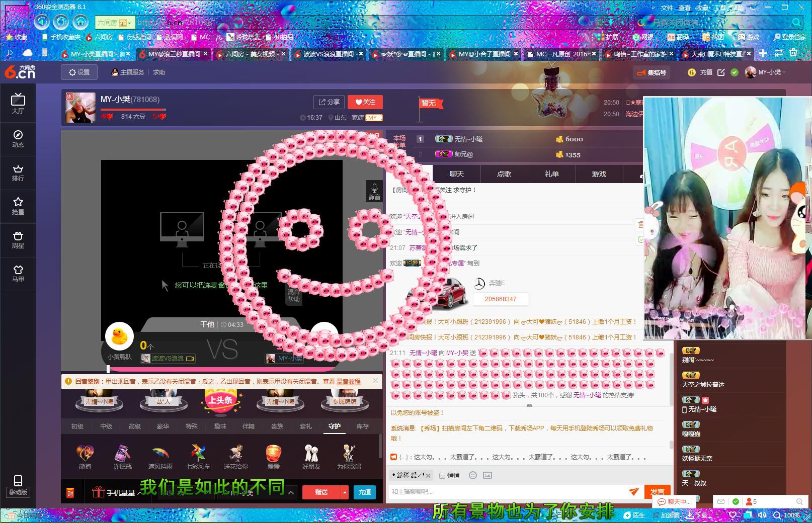Image resolution: width=812 pixels, height=523 pixels.
Task: Click 关注 to follow the host
Action: pyautogui.click(x=365, y=102)
